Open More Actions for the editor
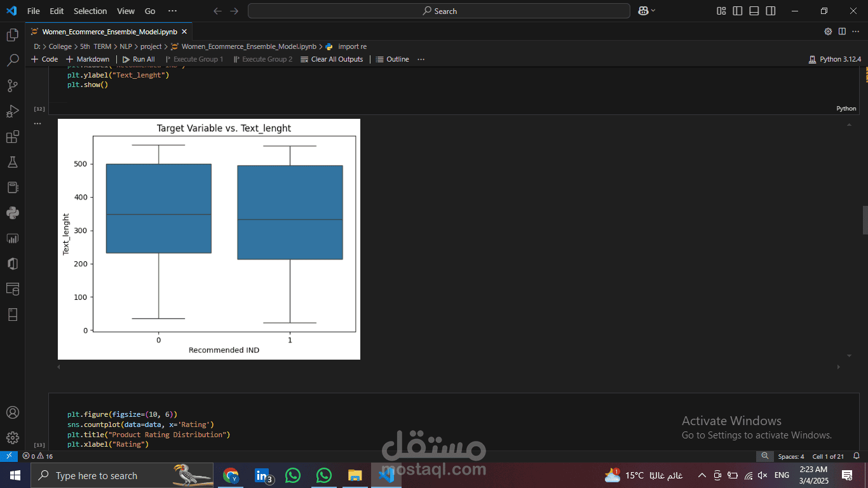The width and height of the screenshot is (868, 488). click(856, 31)
